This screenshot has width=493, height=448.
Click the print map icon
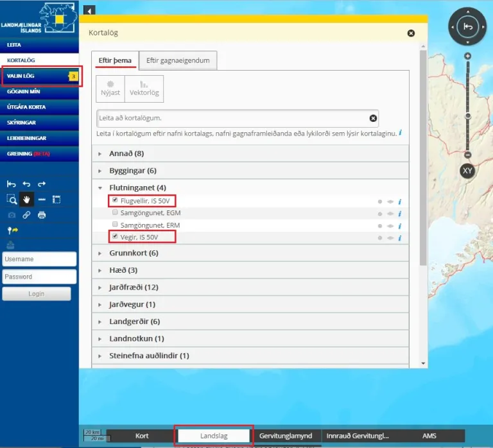[42, 215]
